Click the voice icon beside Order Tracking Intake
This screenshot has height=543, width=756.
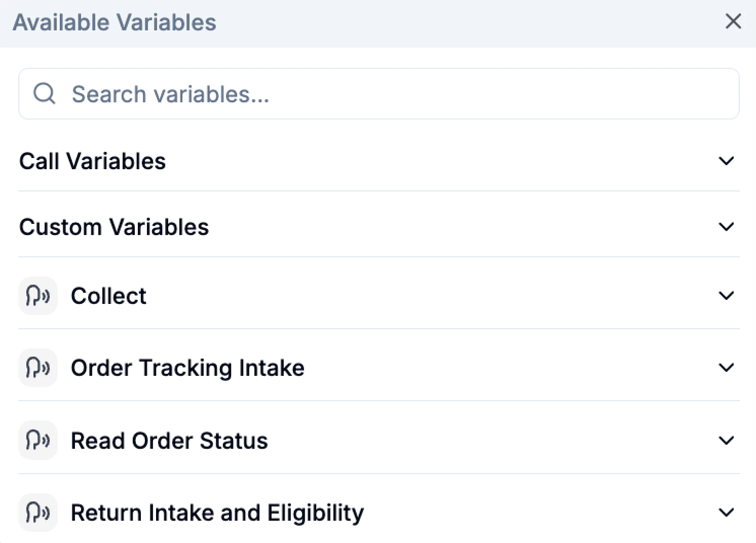coord(37,368)
